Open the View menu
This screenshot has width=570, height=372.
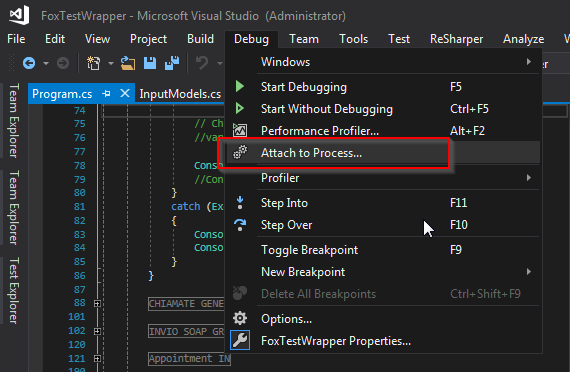[97, 39]
